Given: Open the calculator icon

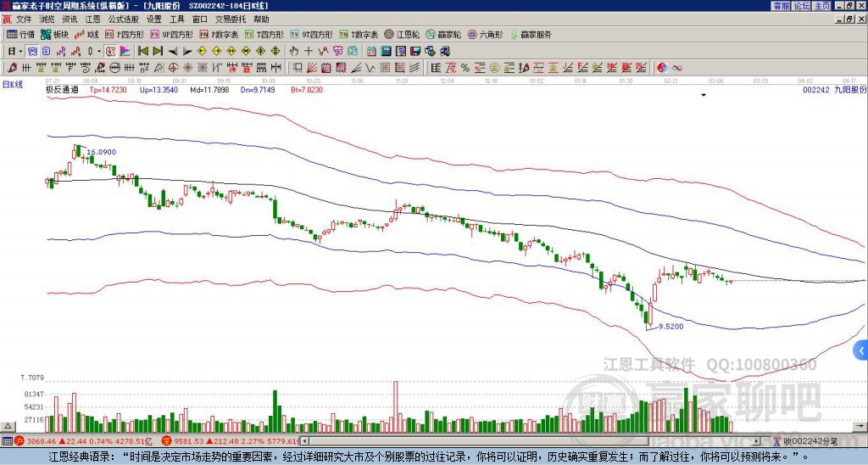Looking at the screenshot, I should click(x=386, y=52).
